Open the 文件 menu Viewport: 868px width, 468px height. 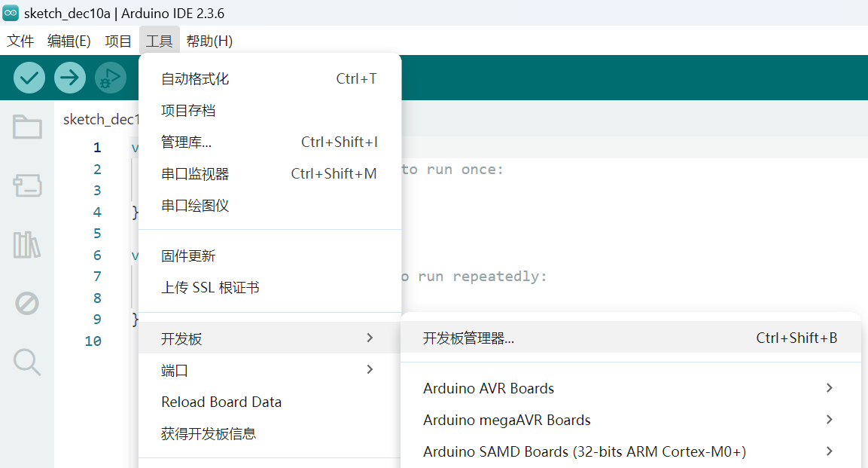20,41
